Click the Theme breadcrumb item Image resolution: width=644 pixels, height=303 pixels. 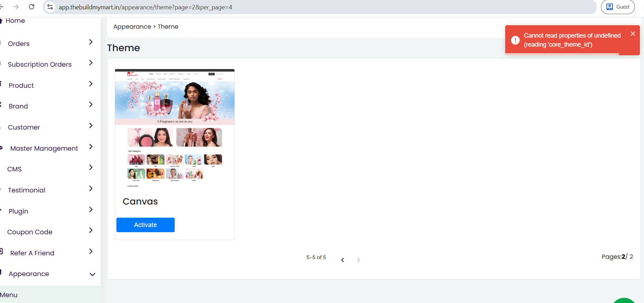point(168,27)
